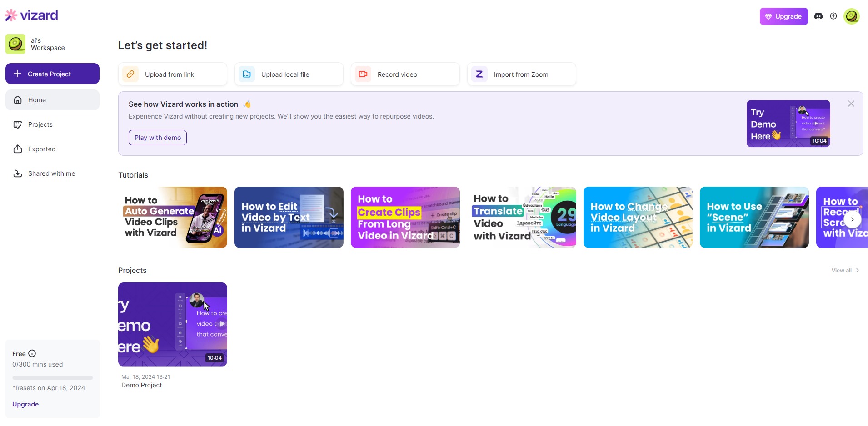Click the Resets on Apr 18, 2024 text
This screenshot has width=868, height=426.
click(49, 388)
